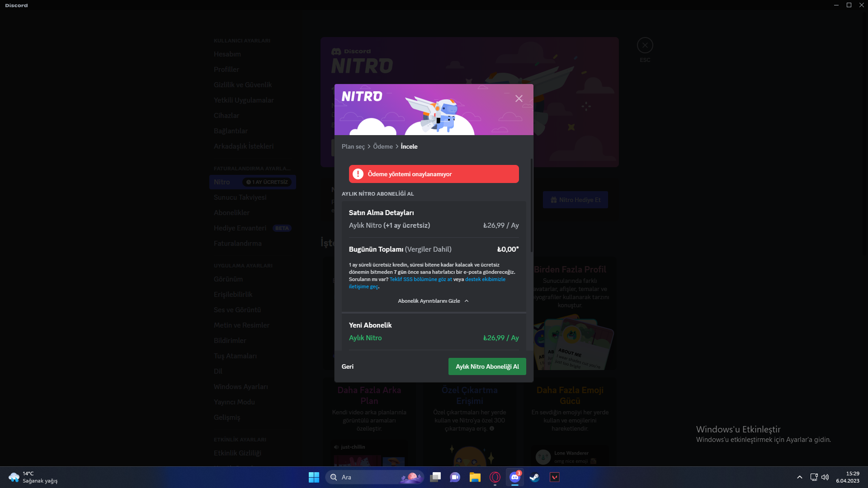Open the destek ekibimizle iletişime geç link
868x488 pixels.
pyautogui.click(x=485, y=279)
